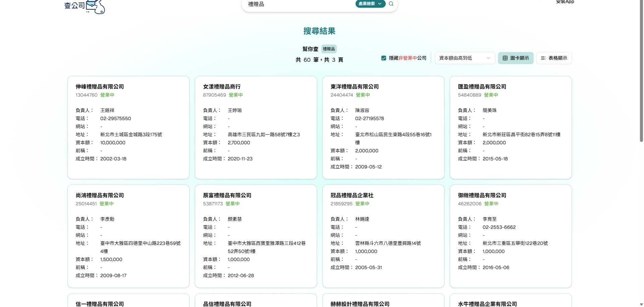
Task: Click tax ID 21859295
Action: [341, 204]
